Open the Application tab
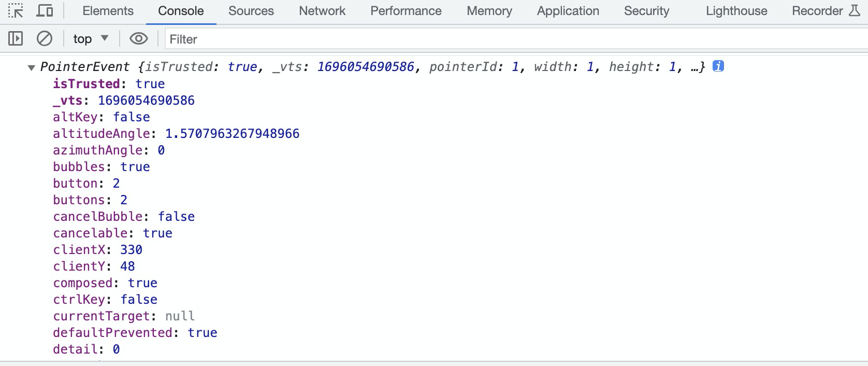Screen dimensions: 868x366 pyautogui.click(x=568, y=11)
